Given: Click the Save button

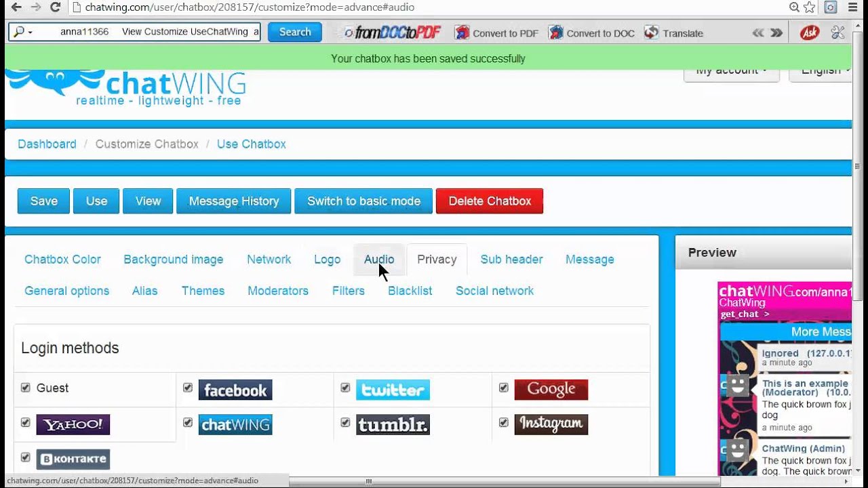Looking at the screenshot, I should point(43,201).
